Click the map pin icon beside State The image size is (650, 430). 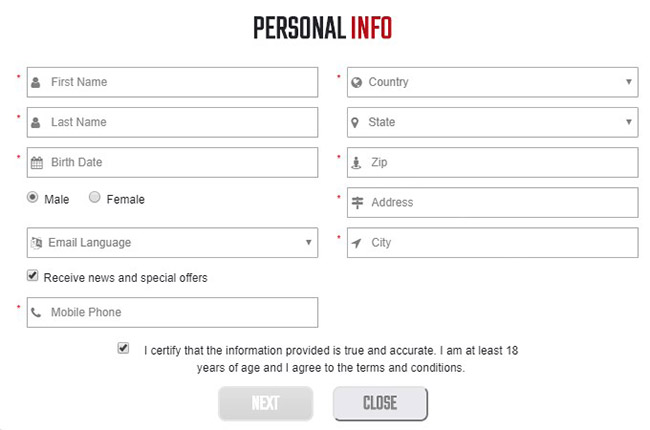[356, 122]
